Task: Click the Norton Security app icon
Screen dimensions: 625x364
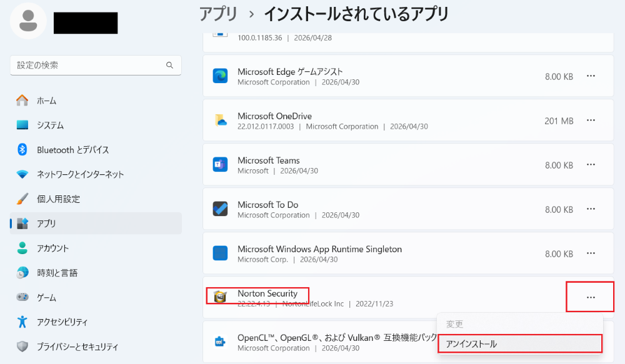Action: pyautogui.click(x=220, y=297)
